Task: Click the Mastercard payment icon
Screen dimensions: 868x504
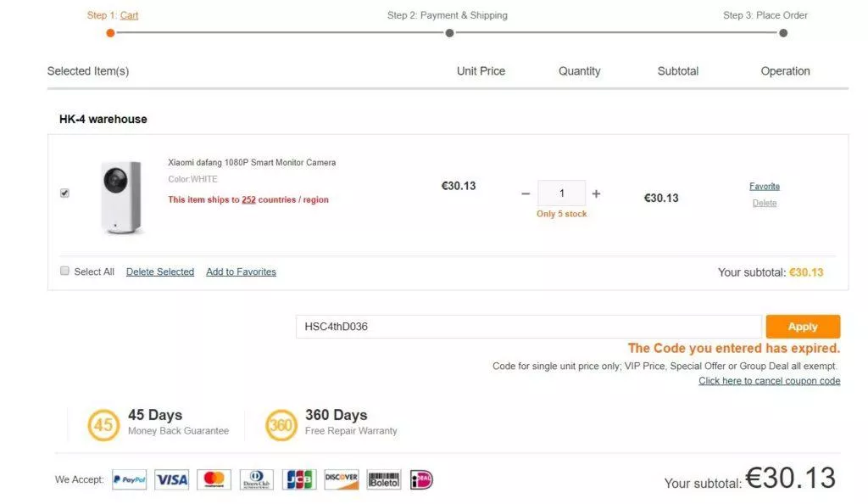Action: (214, 479)
